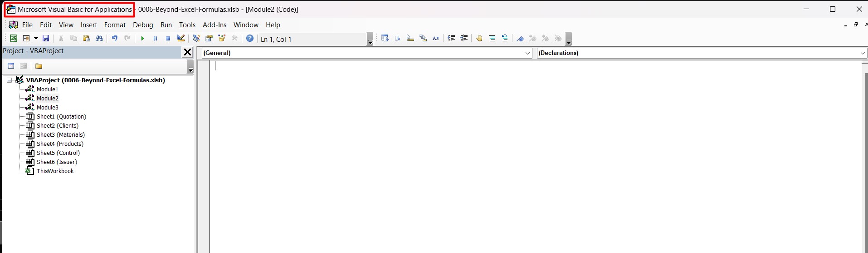This screenshot has height=253, width=868.
Task: Open the Debug menu
Action: coord(143,25)
